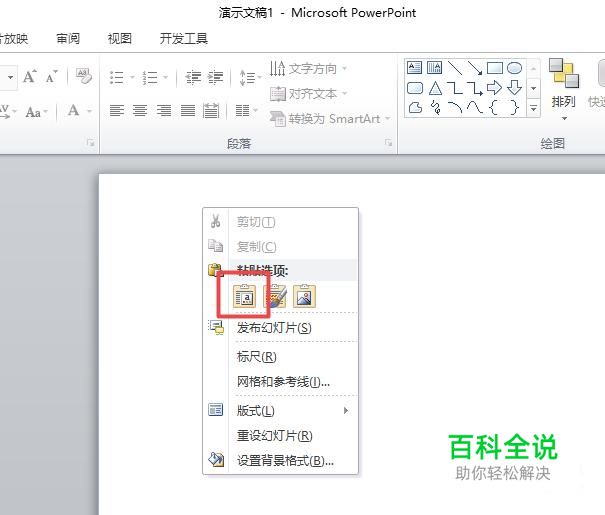Select the Line shape

[x=455, y=68]
